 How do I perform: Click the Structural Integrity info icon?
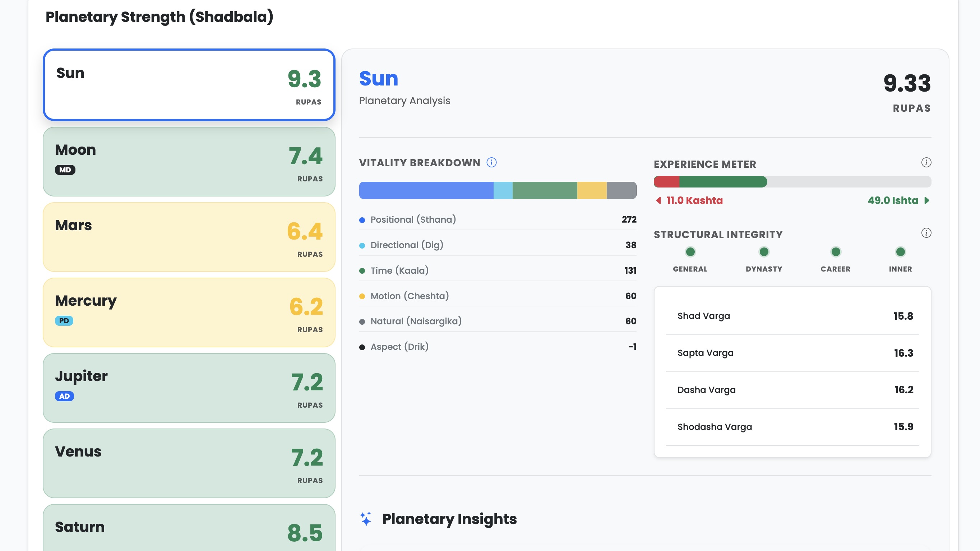pos(926,233)
